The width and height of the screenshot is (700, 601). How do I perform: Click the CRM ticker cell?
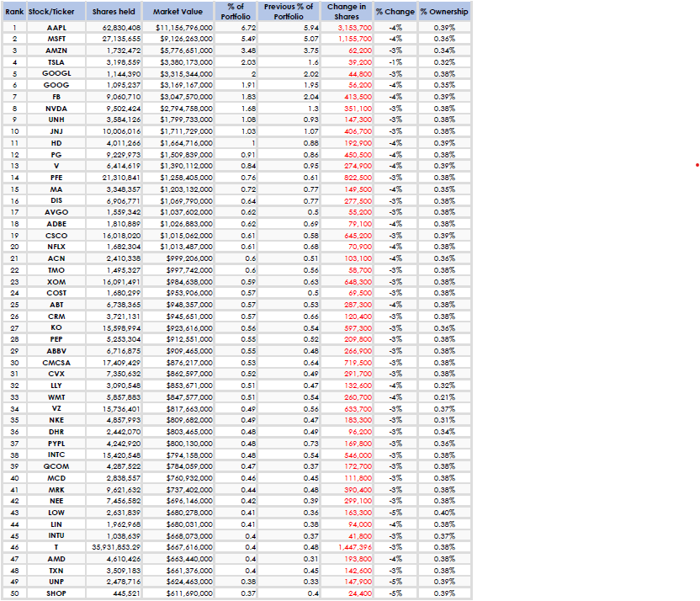[x=56, y=316]
